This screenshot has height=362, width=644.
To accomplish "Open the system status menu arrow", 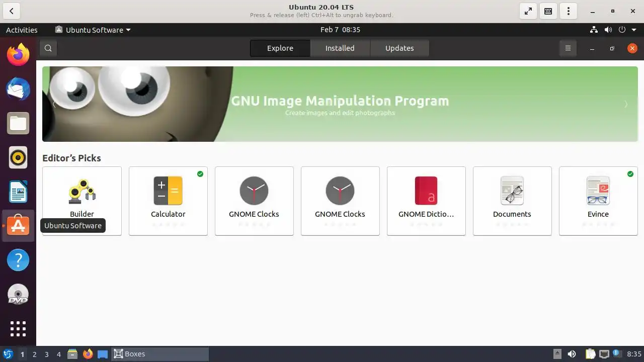I will 634,30.
